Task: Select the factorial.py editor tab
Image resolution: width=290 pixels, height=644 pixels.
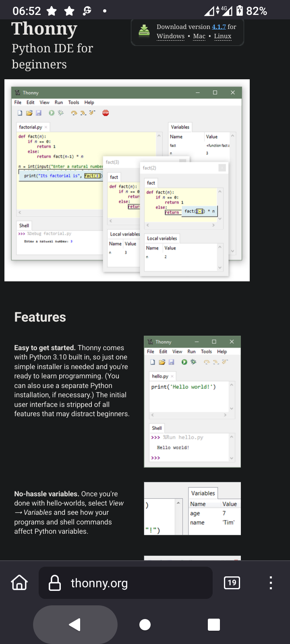Action: pyautogui.click(x=33, y=127)
